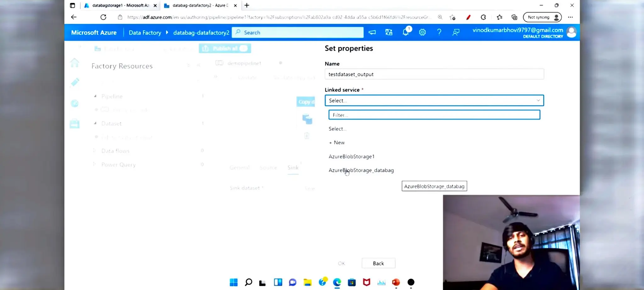Click the OK button in Set properties

[341, 263]
